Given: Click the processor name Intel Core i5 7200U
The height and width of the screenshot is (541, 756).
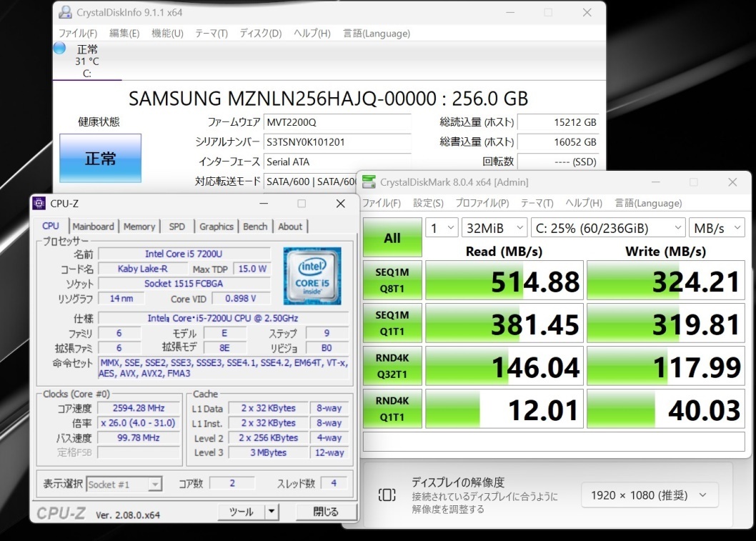Looking at the screenshot, I should click(184, 254).
